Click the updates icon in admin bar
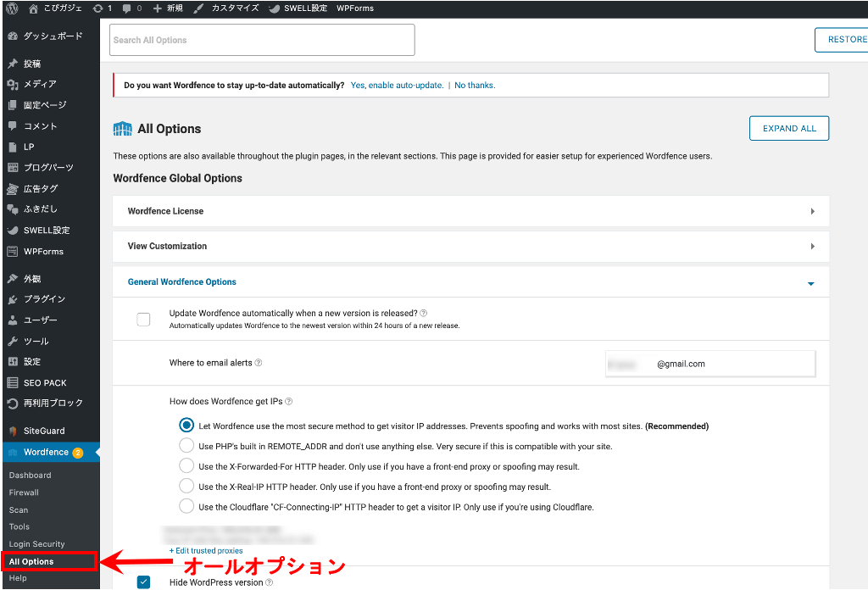Screen dimensions: 868x590 [x=98, y=8]
